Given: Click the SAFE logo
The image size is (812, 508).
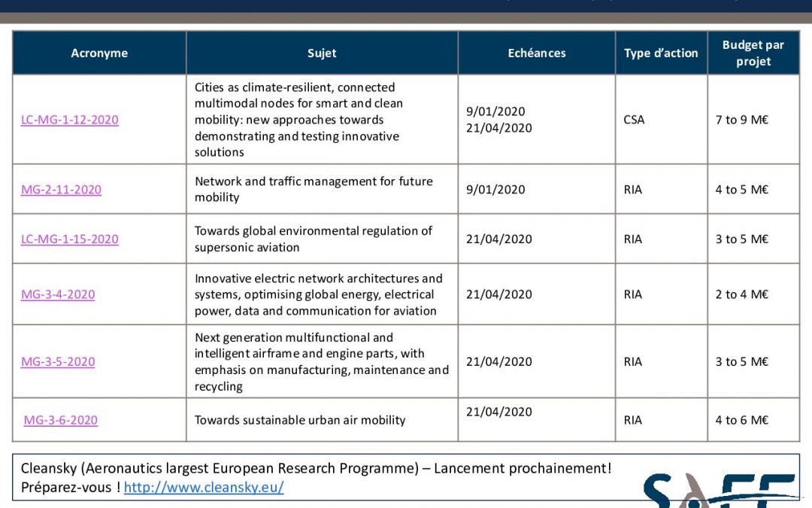Looking at the screenshot, I should (x=718, y=491).
